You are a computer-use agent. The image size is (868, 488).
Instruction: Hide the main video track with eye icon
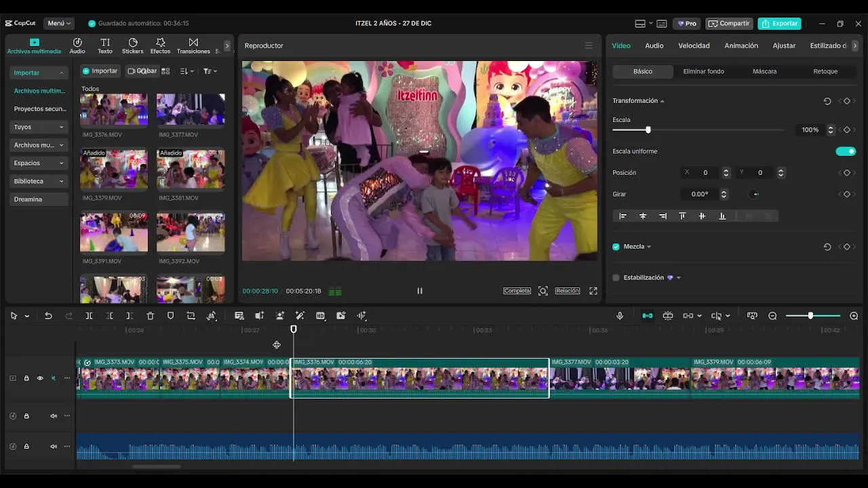pyautogui.click(x=40, y=378)
